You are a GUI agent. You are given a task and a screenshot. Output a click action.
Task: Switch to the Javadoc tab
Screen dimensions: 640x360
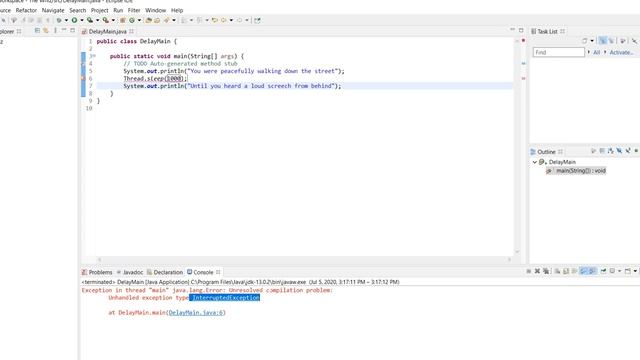click(x=130, y=272)
